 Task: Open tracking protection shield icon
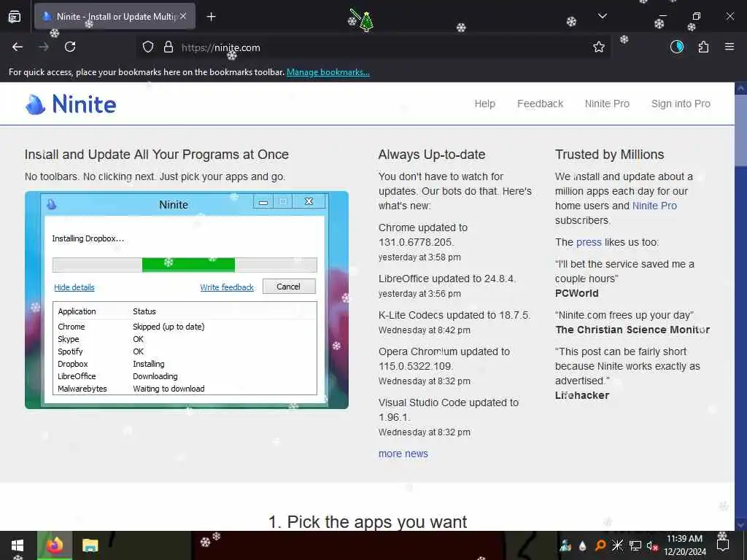(x=148, y=47)
